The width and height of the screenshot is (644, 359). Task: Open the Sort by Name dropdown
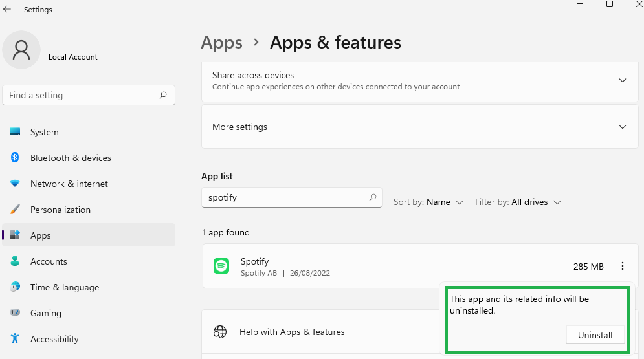click(428, 202)
